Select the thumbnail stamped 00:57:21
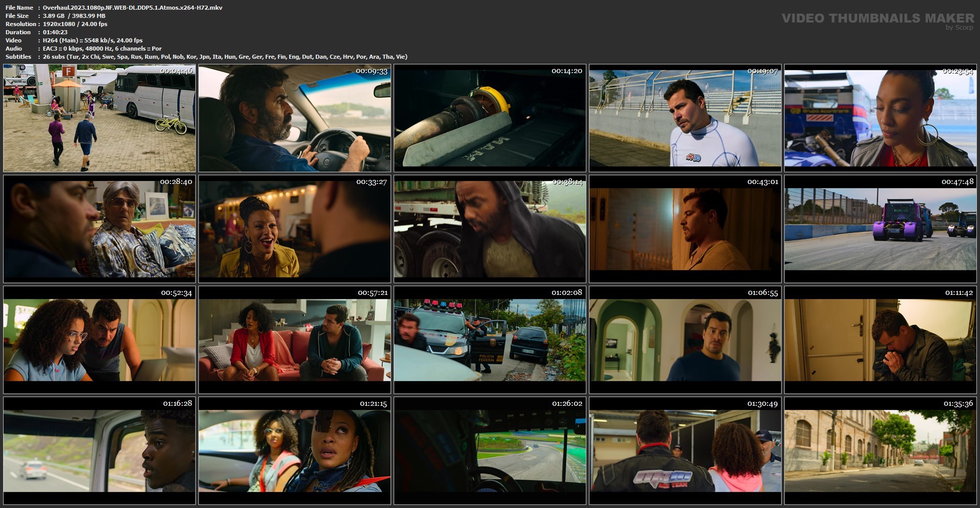The height and width of the screenshot is (508, 980). click(x=294, y=340)
